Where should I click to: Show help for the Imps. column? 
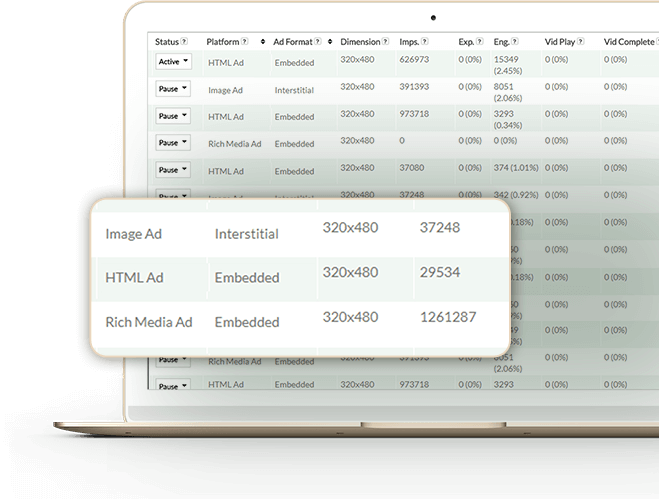[425, 42]
